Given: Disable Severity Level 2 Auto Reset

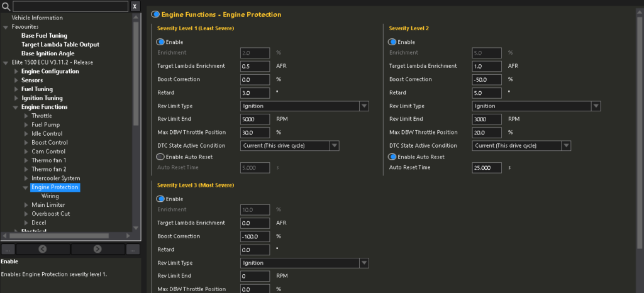Looking at the screenshot, I should tap(393, 157).
